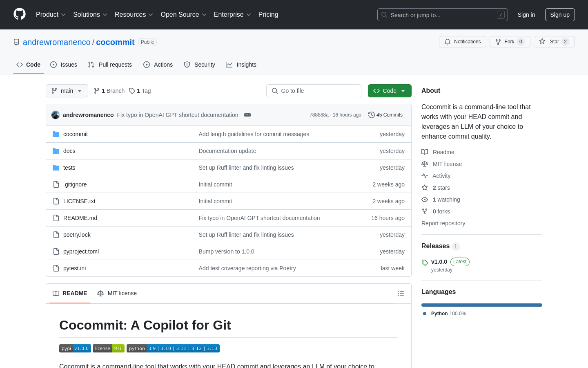This screenshot has width=588, height=368.
Task: Click the LICENSE.txt file icon
Action: coord(56,201)
